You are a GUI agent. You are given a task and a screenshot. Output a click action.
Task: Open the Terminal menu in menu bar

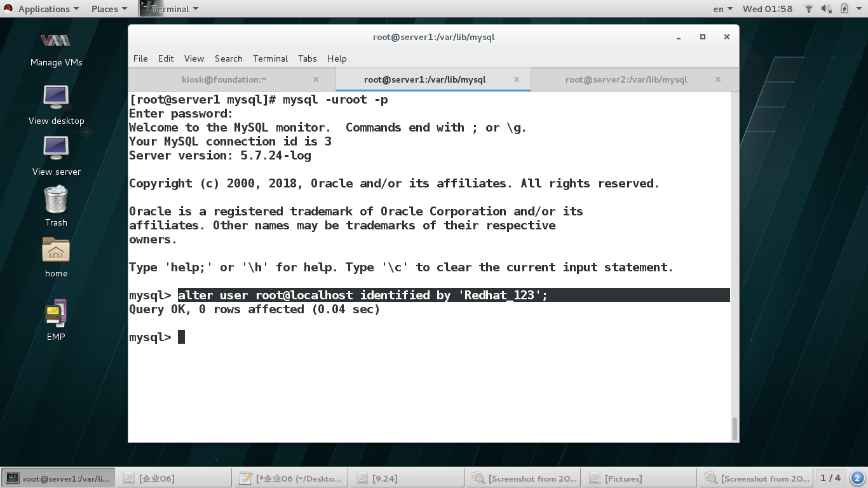(270, 58)
